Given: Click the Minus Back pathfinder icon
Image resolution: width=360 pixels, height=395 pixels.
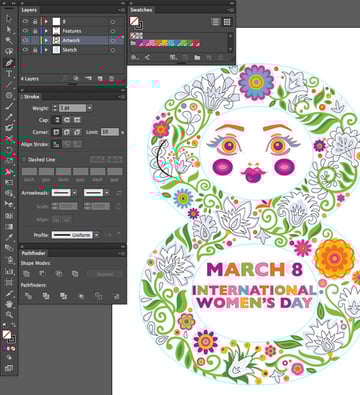Looking at the screenshot, I should click(x=116, y=296).
